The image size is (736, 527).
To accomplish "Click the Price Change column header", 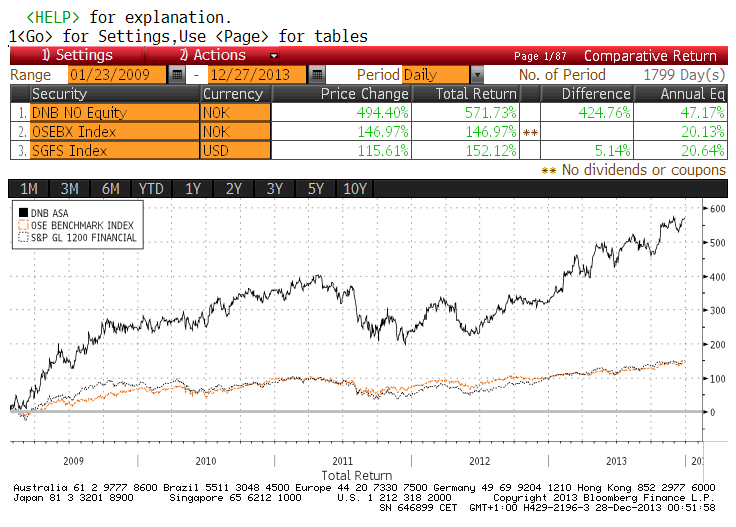I will pos(341,94).
